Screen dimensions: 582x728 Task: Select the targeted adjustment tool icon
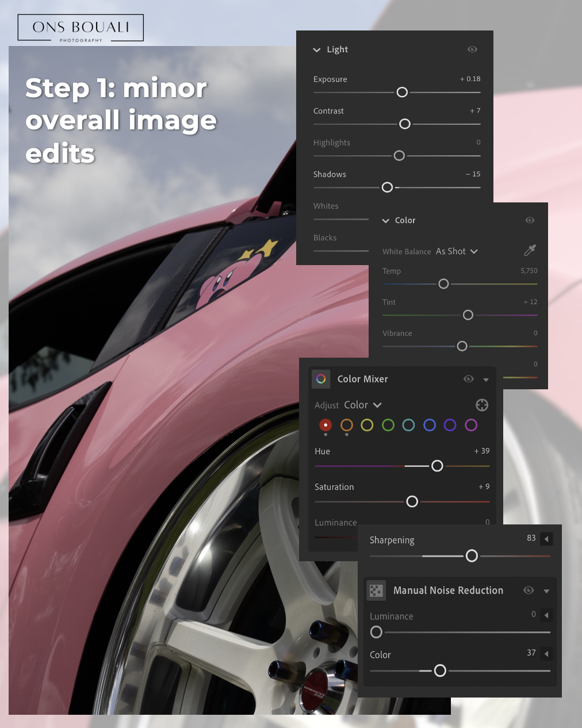(x=482, y=405)
